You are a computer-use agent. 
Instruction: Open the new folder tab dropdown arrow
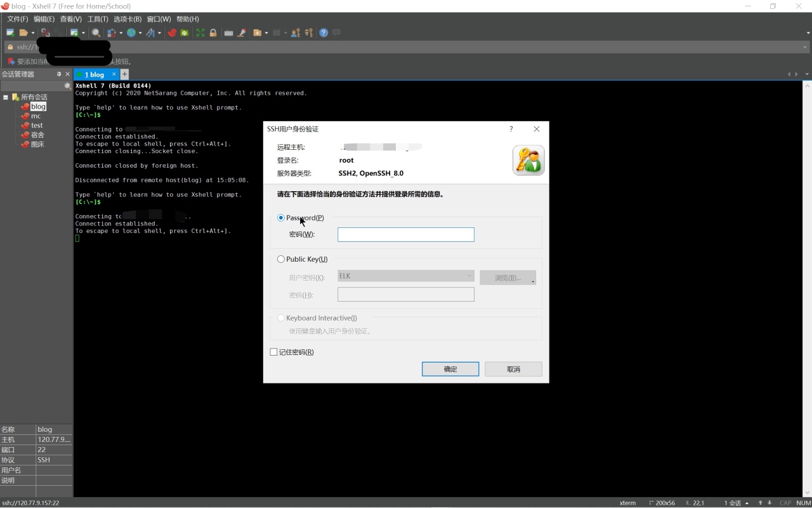tap(266, 33)
